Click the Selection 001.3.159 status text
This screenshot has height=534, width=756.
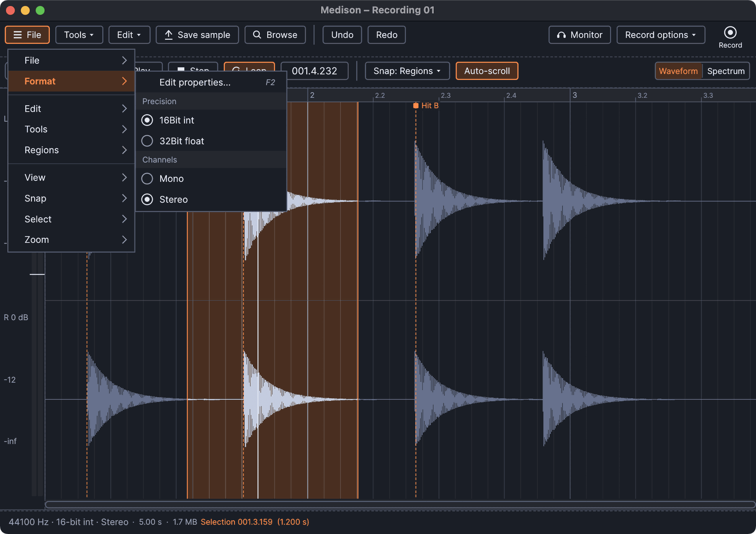coord(255,522)
